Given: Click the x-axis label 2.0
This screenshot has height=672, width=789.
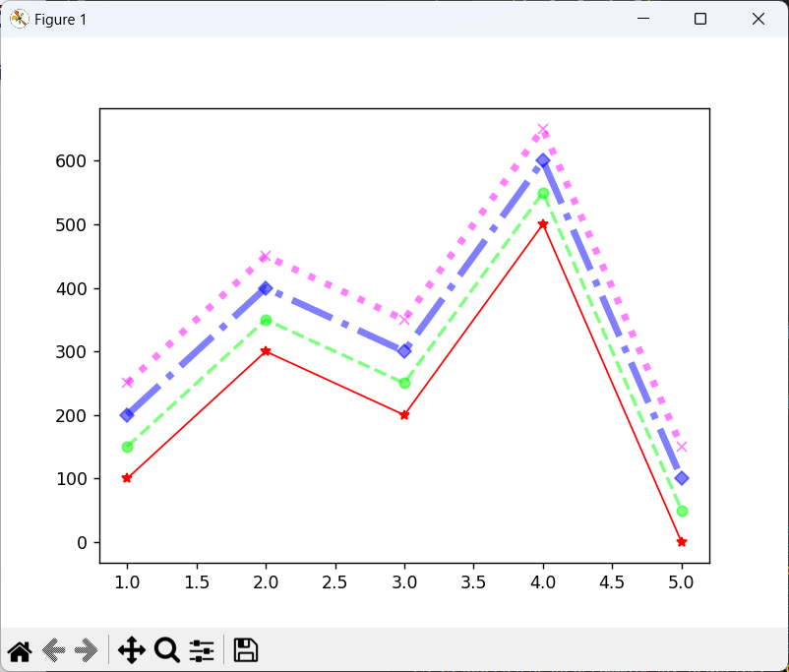Looking at the screenshot, I should 266,582.
